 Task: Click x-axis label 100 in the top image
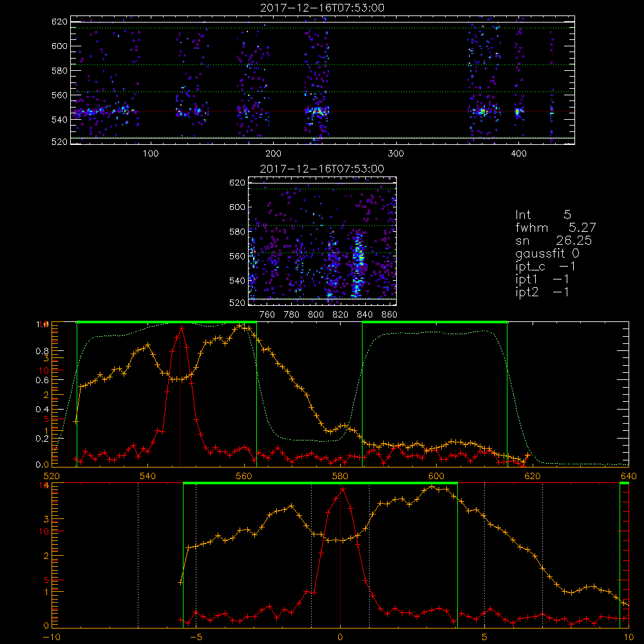click(x=151, y=154)
